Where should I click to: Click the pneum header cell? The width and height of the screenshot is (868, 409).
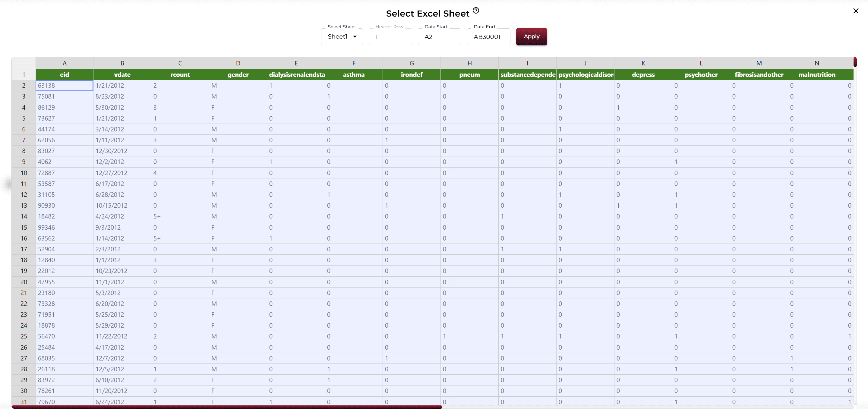click(469, 74)
